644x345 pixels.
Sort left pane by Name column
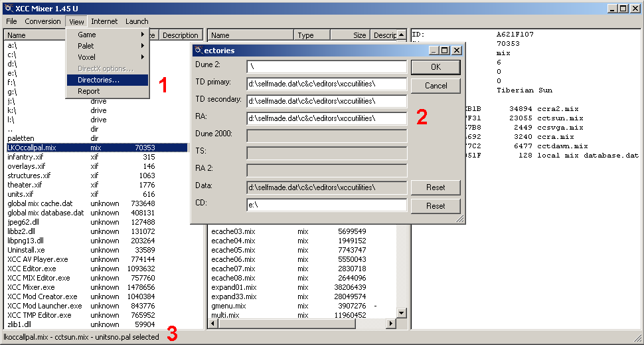(x=35, y=35)
